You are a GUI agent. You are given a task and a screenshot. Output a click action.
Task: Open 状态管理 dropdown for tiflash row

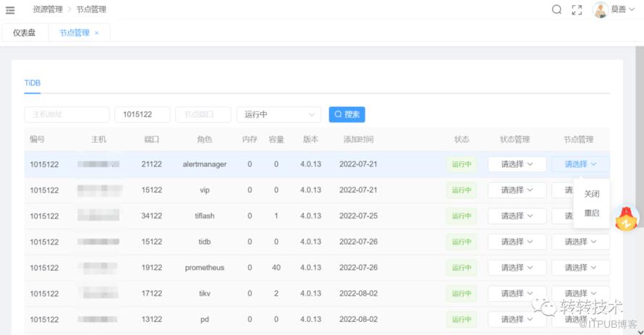pos(517,216)
